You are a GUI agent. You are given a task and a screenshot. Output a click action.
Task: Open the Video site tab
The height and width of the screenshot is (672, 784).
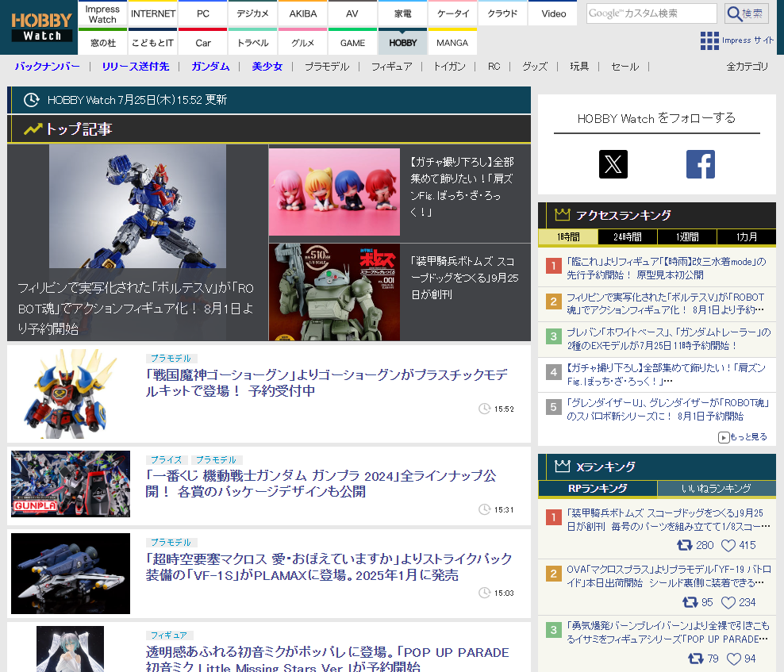[x=553, y=13]
